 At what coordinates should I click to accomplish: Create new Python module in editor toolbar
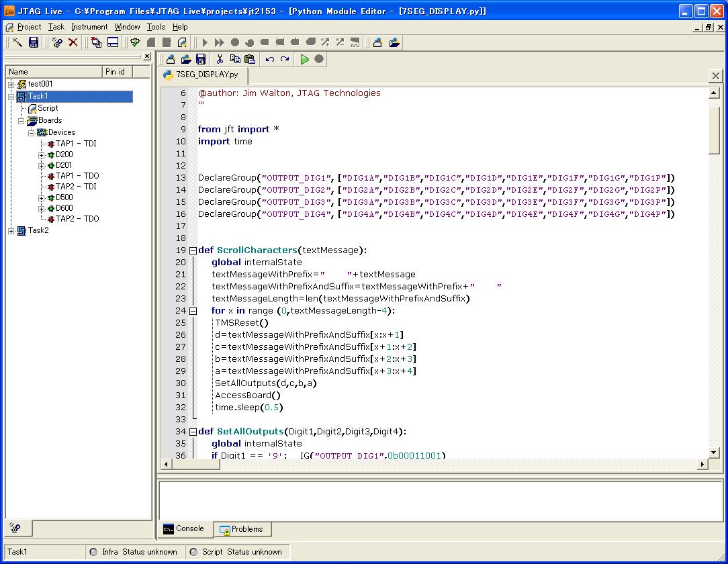tap(171, 59)
